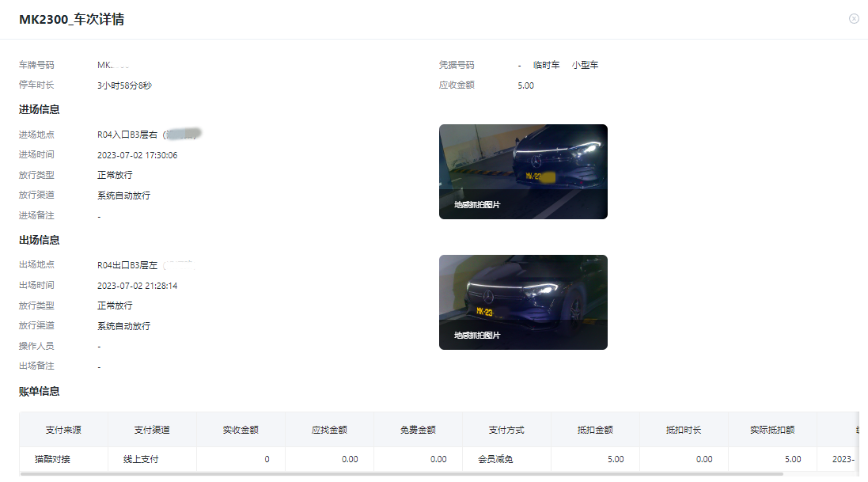Viewport: 868px width, 482px height.
Task: Open the exit 地感抓拍图片 snapshot photo
Action: pyautogui.click(x=523, y=302)
